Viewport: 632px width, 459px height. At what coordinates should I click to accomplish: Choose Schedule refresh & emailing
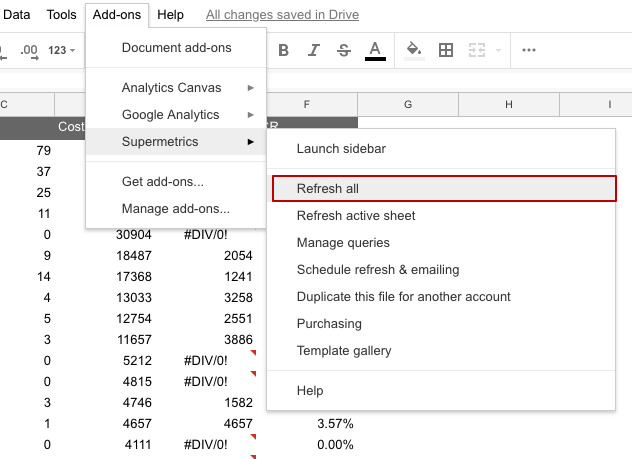click(x=378, y=270)
